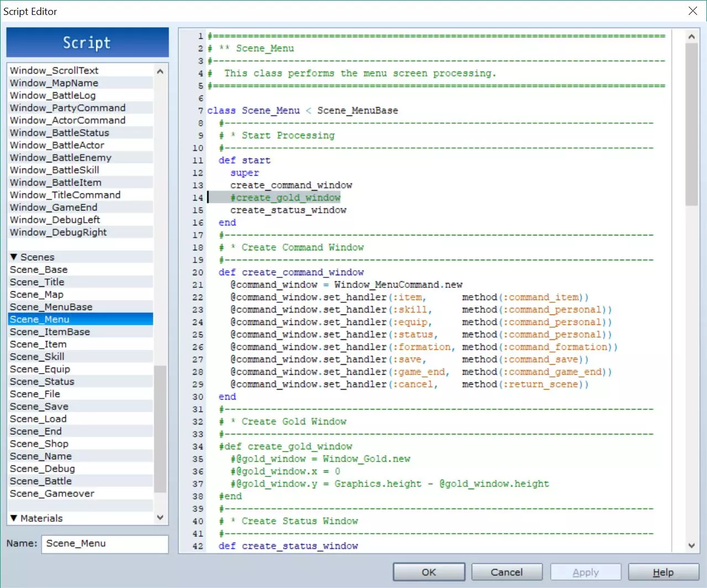
Task: Choose Scene_MenuBase from the list
Action: (x=51, y=307)
